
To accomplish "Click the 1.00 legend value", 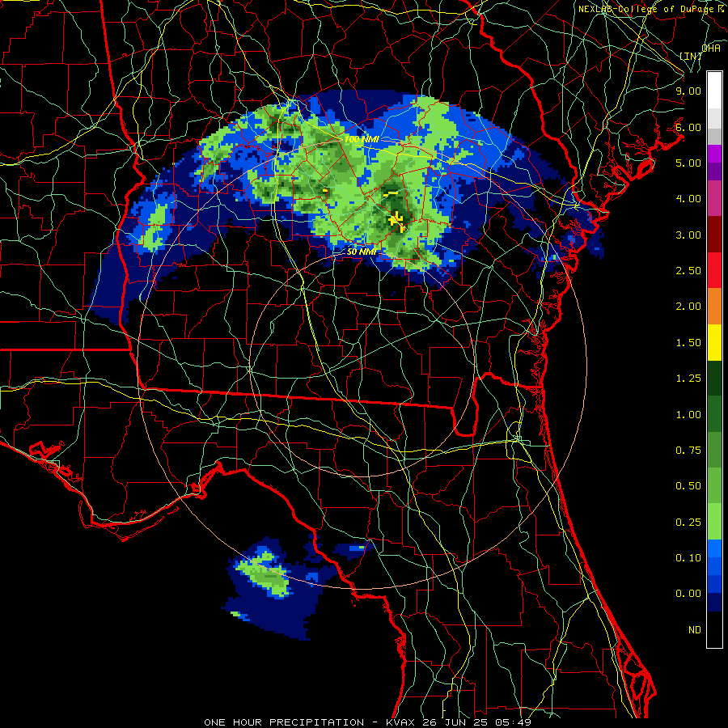I will tap(688, 415).
